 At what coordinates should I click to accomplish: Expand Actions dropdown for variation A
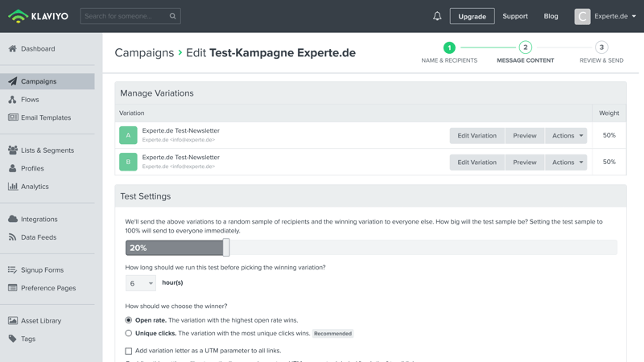[567, 136]
